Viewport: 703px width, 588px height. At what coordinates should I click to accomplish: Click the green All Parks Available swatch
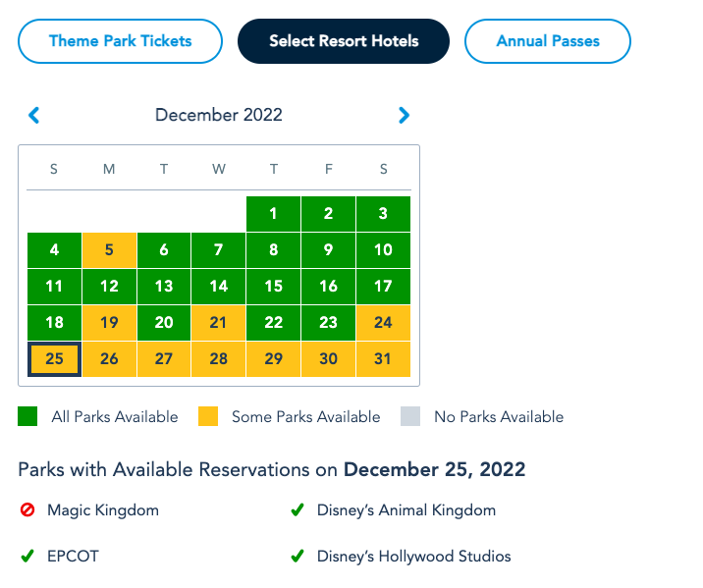pos(27,417)
